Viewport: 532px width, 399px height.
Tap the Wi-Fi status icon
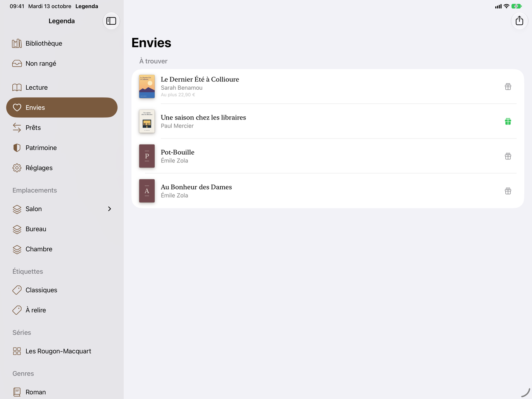tap(506, 6)
